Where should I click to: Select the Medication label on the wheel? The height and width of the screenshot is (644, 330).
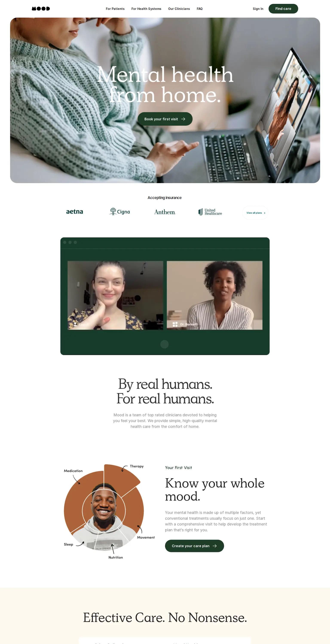coord(73,471)
